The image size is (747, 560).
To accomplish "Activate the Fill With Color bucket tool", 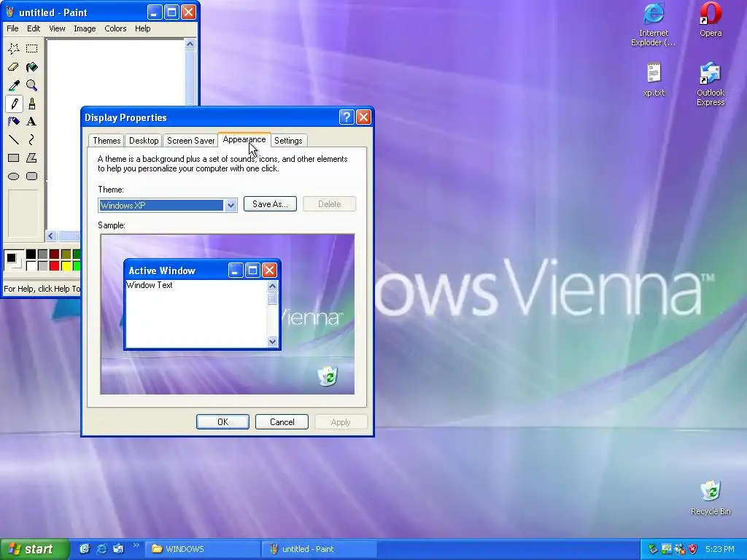I will [32, 67].
